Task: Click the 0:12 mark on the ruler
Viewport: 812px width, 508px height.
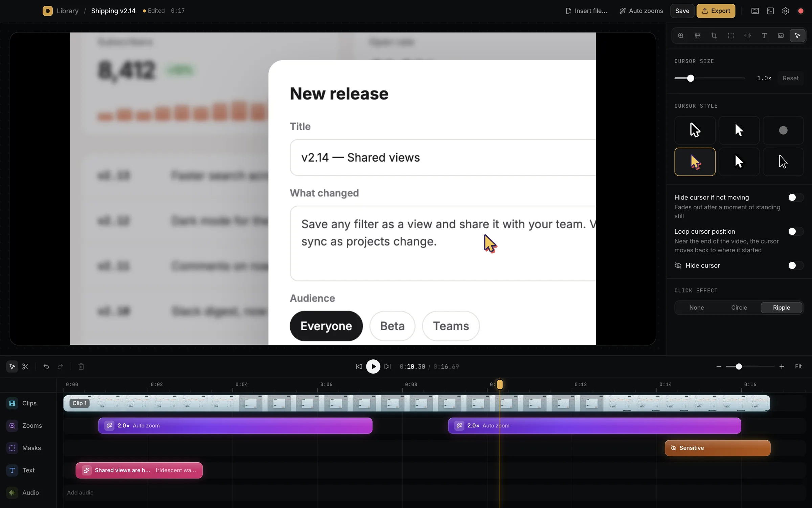Action: (580, 384)
